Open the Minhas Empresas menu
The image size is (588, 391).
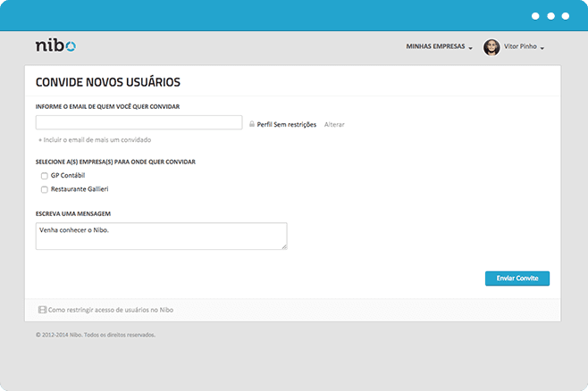pos(439,46)
